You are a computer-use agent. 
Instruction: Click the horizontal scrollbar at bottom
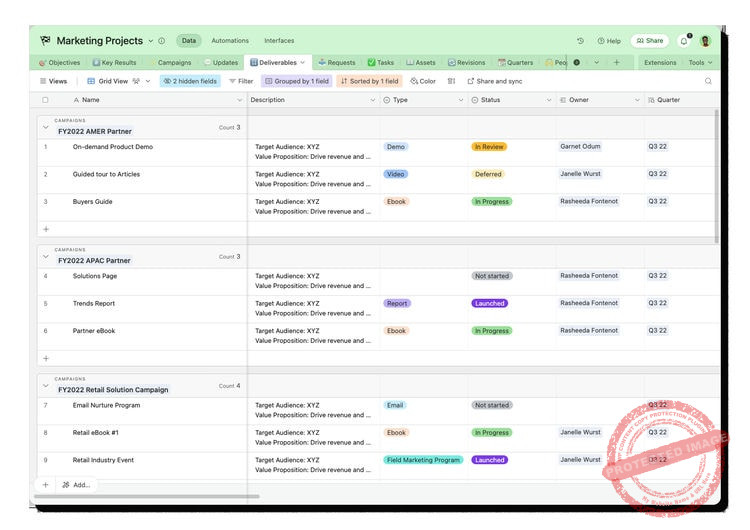click(x=147, y=497)
